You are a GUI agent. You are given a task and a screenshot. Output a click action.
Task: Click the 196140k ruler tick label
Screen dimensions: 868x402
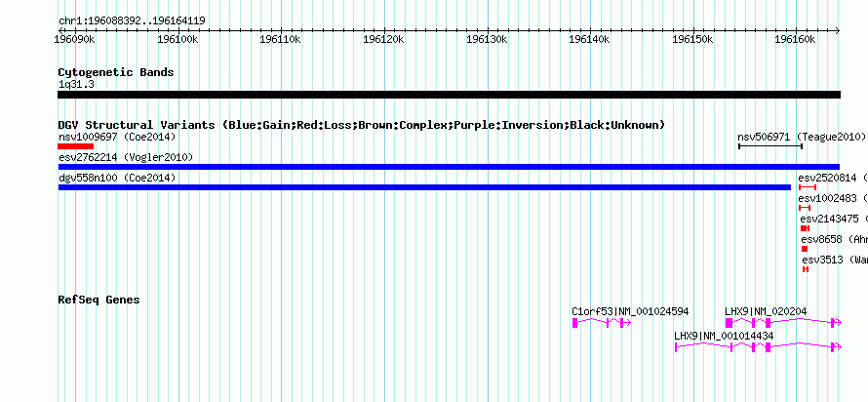[x=589, y=40]
